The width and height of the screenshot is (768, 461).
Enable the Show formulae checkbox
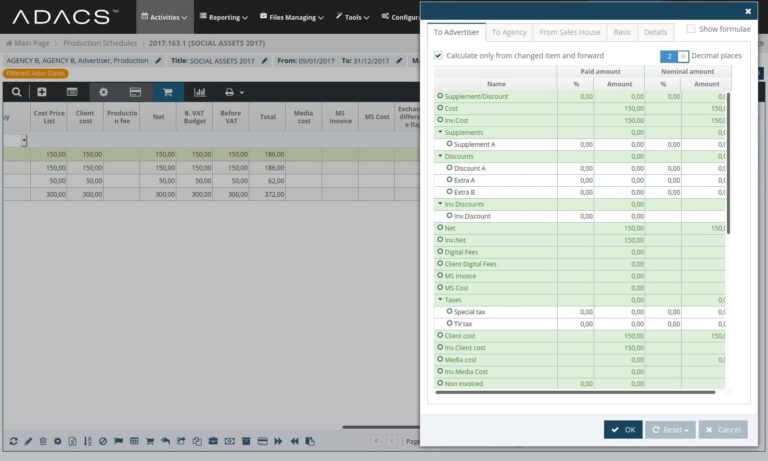click(x=691, y=29)
